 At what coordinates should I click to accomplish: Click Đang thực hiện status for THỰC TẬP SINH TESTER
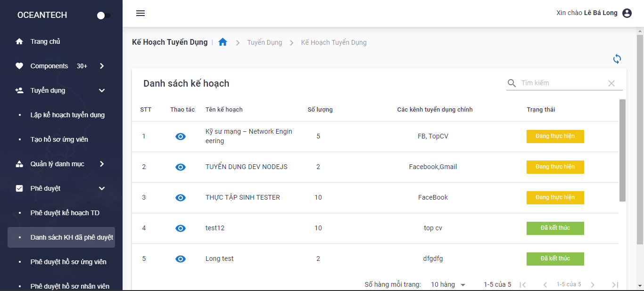[x=555, y=198]
